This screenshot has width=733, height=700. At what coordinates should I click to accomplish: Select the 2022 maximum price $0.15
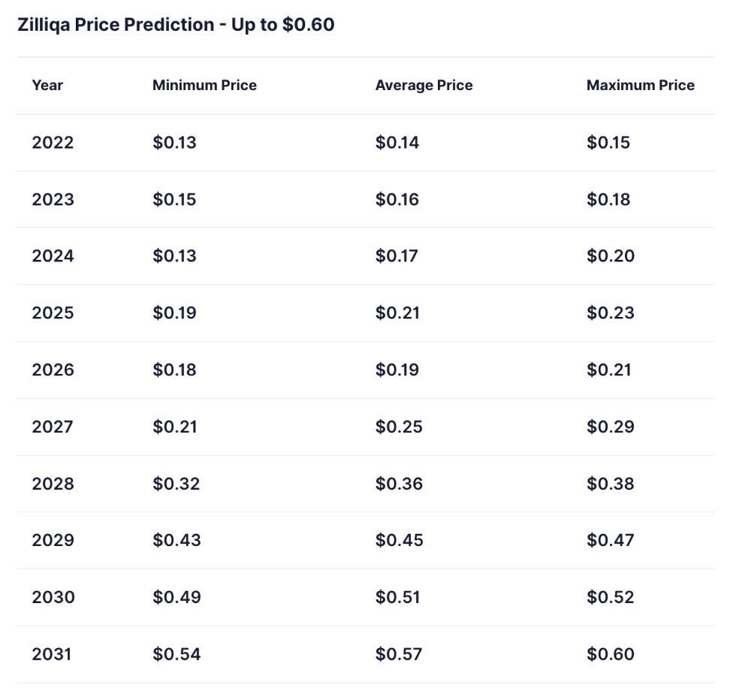tap(608, 143)
